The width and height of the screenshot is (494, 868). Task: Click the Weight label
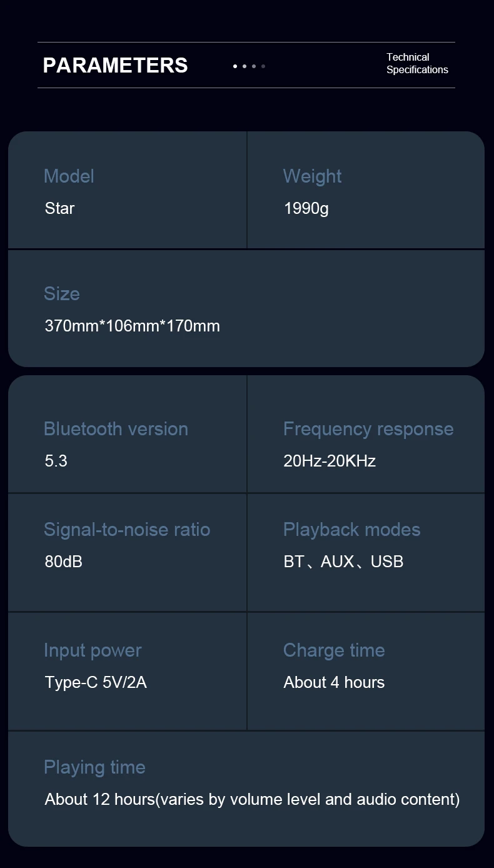pyautogui.click(x=312, y=176)
